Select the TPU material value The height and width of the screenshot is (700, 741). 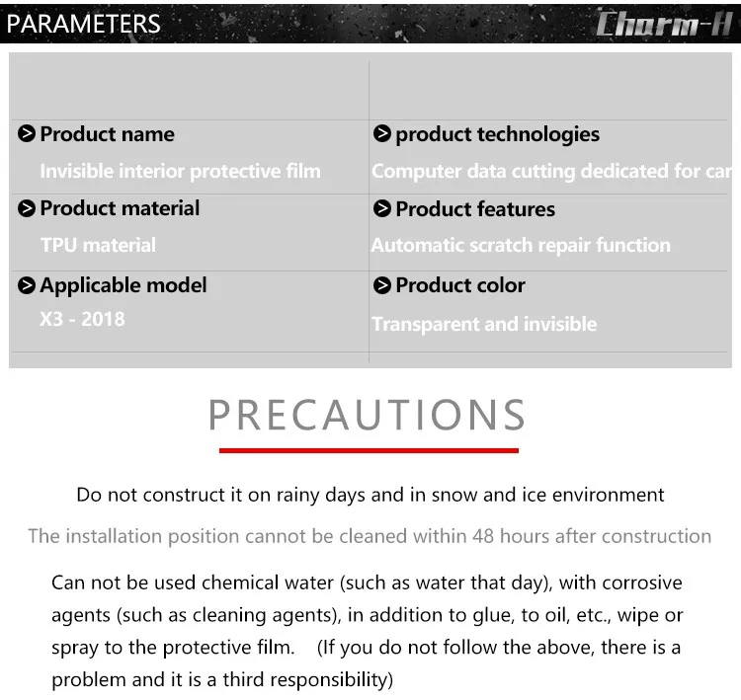[x=98, y=245]
